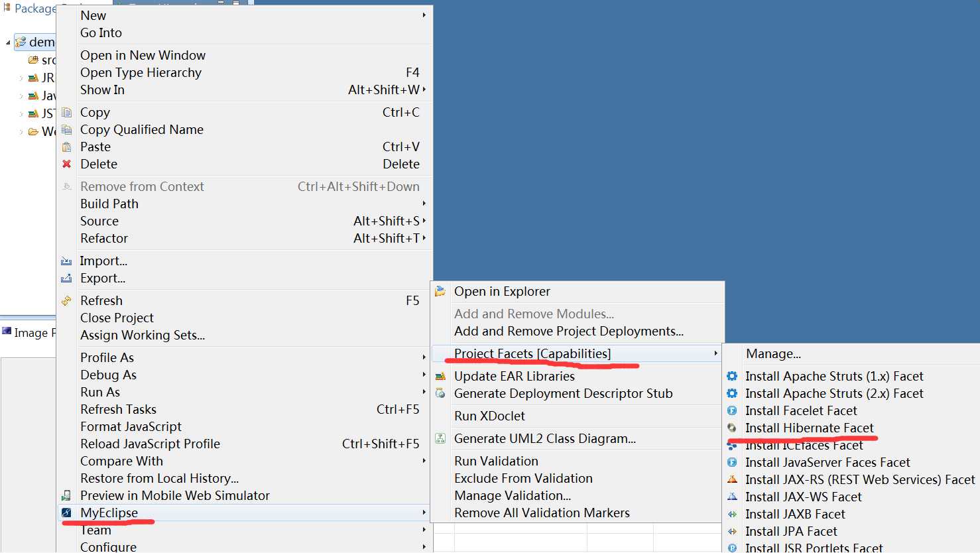Viewport: 980px width, 553px height.
Task: Click the Remove from Context icon
Action: [66, 186]
